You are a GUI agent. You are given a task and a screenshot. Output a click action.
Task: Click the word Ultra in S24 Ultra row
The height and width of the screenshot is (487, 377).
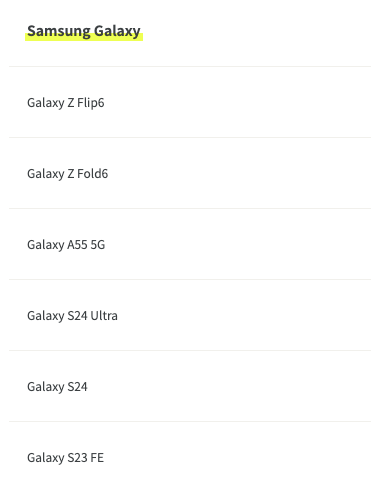pos(104,315)
